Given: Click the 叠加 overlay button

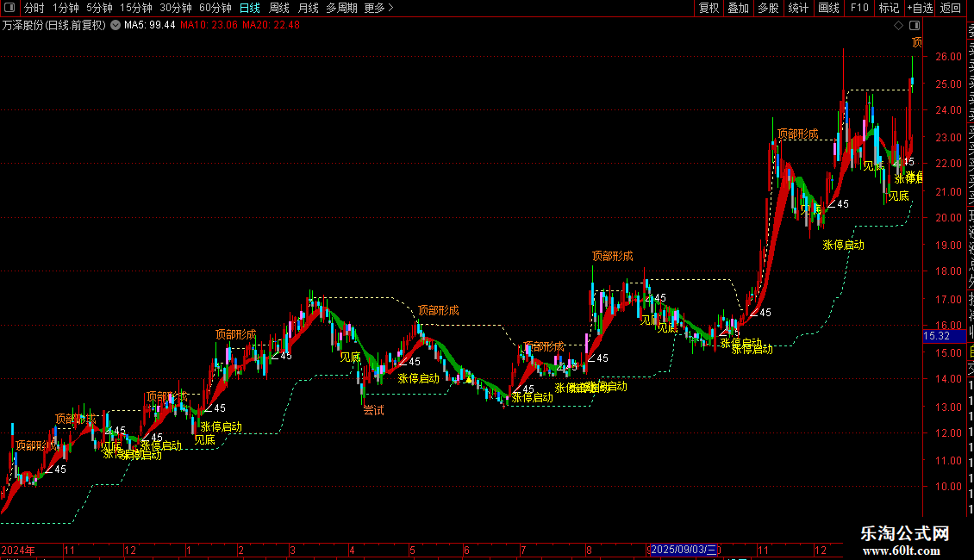Looking at the screenshot, I should 739,8.
